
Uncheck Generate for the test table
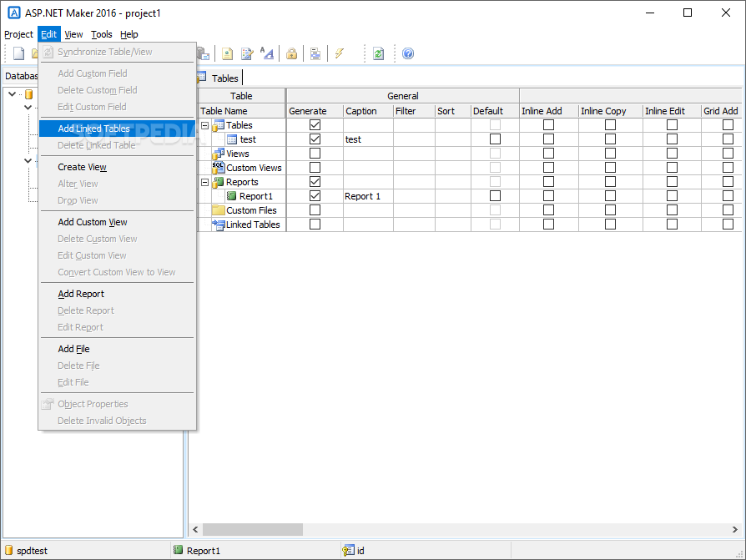(315, 139)
